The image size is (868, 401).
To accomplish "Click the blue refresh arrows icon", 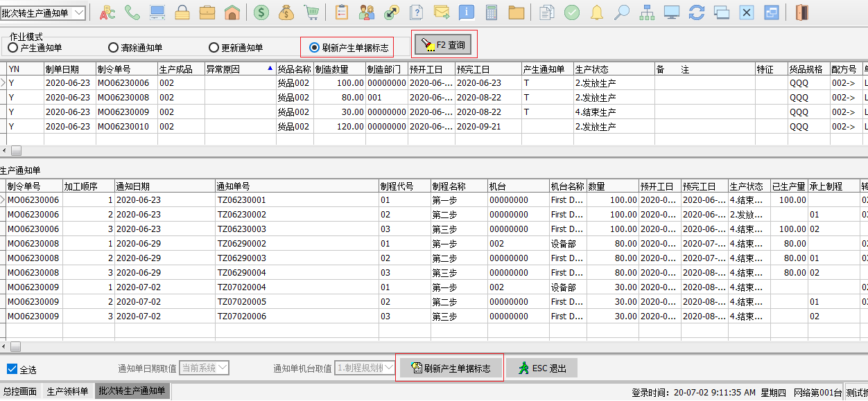I will pos(697,12).
